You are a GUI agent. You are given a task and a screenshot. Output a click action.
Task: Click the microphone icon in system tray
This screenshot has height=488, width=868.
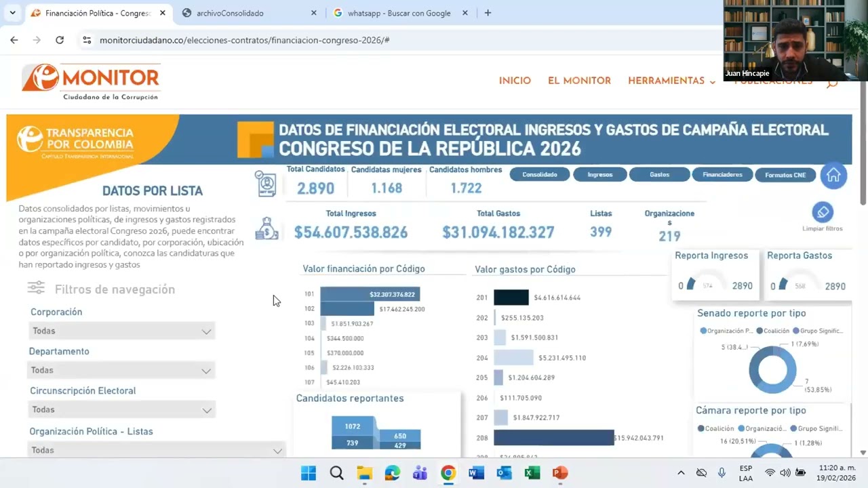click(x=722, y=472)
